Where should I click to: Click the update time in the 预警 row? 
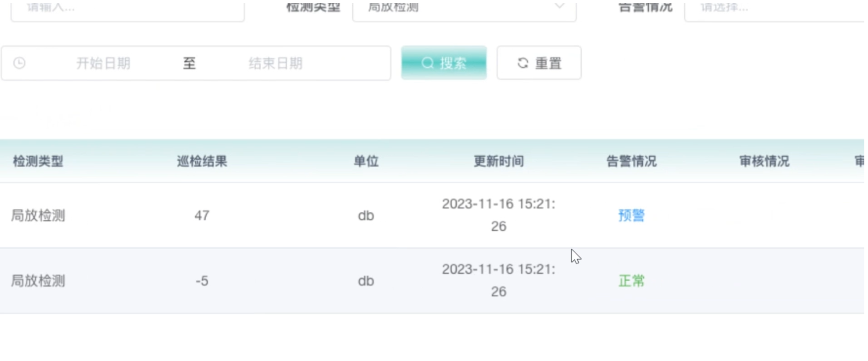tap(499, 215)
